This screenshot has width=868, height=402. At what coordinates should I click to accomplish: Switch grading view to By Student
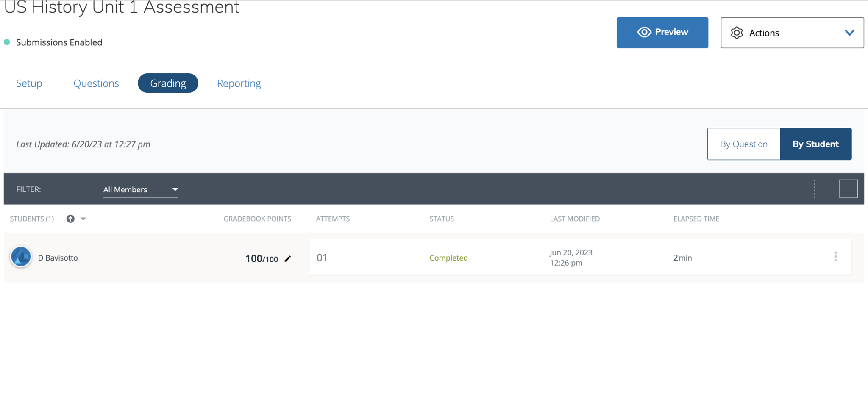[x=815, y=144]
